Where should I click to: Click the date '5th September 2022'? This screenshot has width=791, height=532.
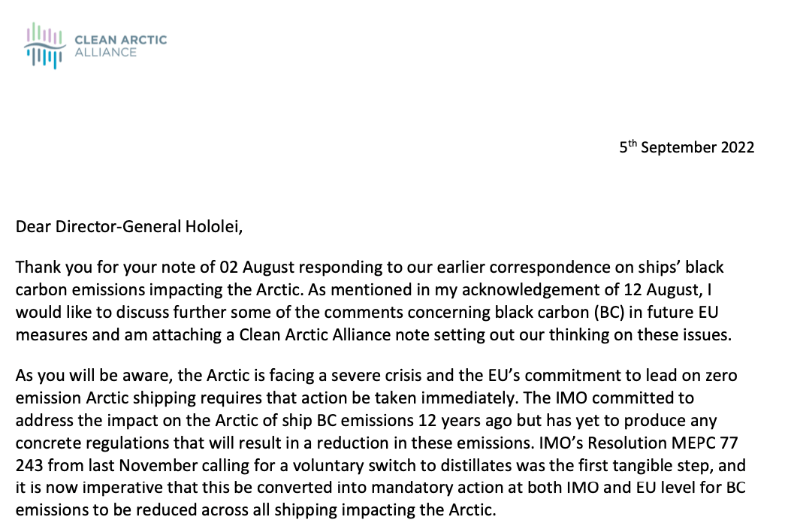click(x=687, y=147)
